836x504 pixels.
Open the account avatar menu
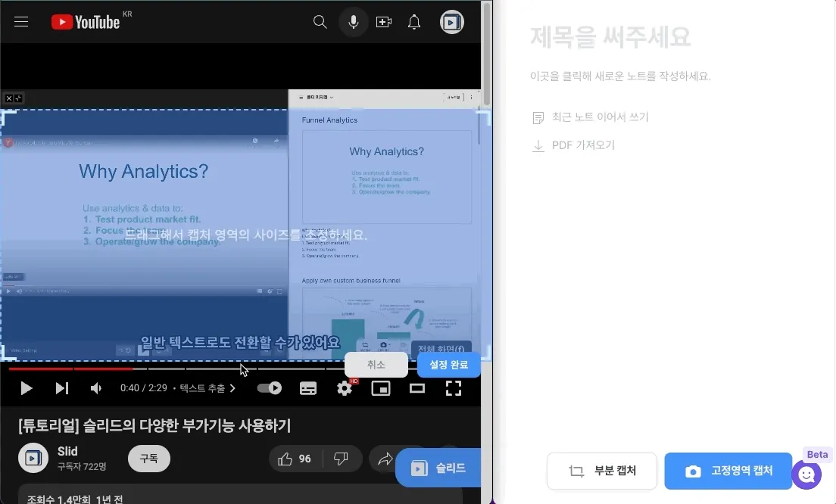coord(452,22)
